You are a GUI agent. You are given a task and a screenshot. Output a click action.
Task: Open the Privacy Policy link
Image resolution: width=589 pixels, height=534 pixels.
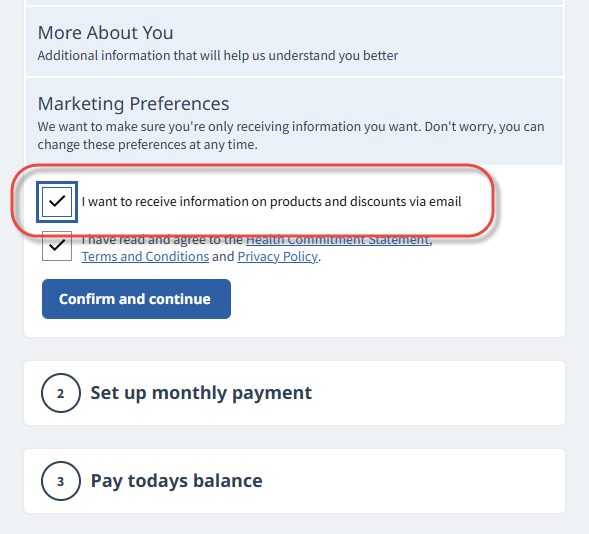coord(278,256)
